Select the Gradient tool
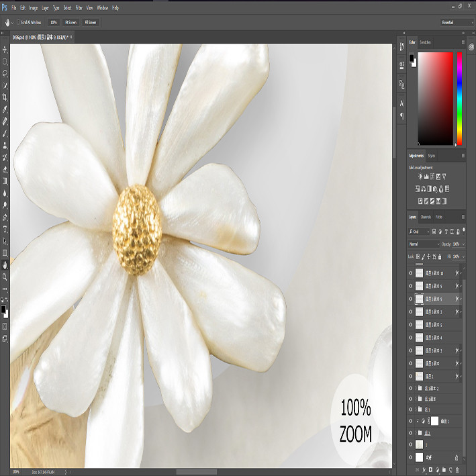Screen dimensions: 476x476 5,181
